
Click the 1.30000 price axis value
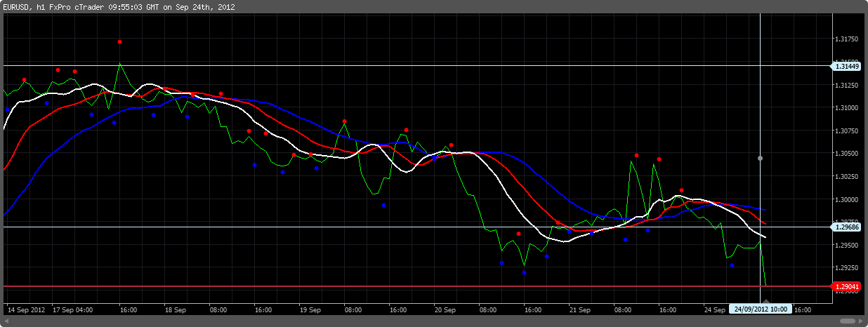pos(848,200)
